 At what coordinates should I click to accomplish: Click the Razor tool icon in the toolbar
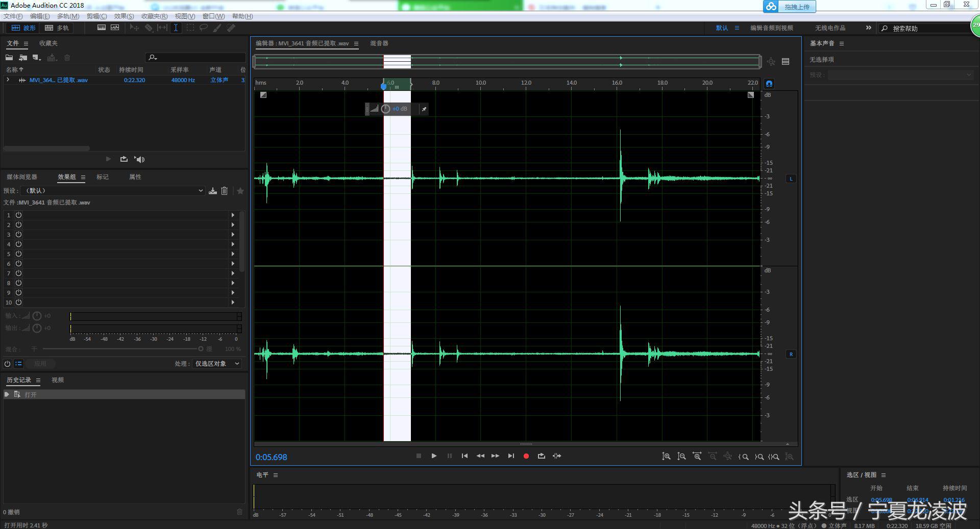149,28
